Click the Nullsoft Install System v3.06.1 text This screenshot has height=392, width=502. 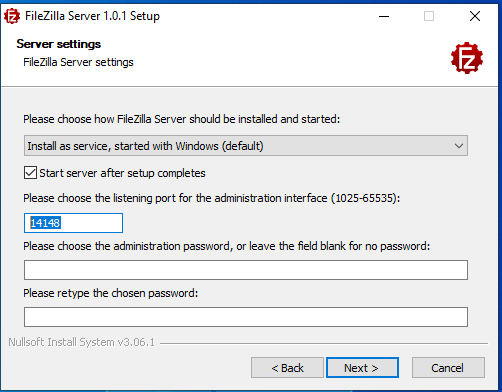click(82, 342)
